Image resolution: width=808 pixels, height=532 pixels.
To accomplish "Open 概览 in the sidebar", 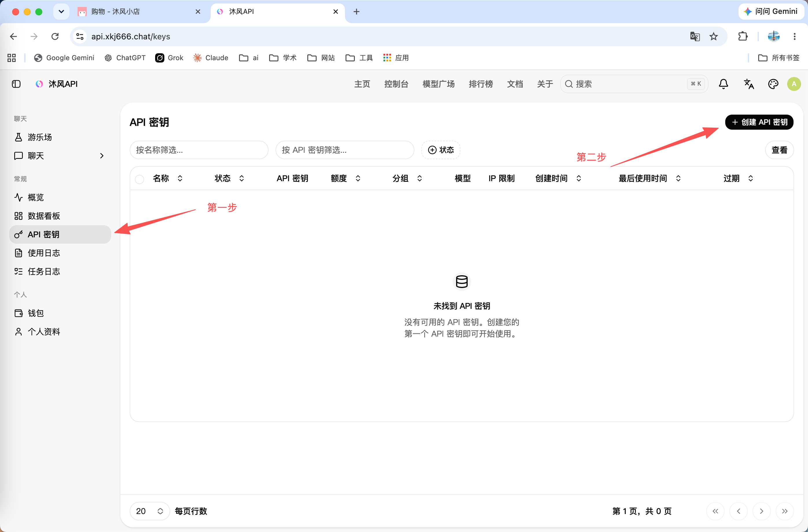I will click(60, 197).
